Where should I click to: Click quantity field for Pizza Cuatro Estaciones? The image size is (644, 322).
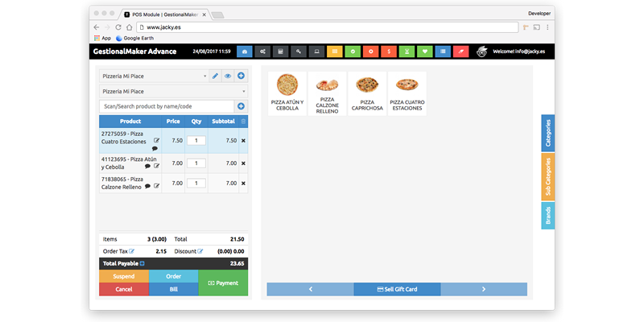coord(196,140)
